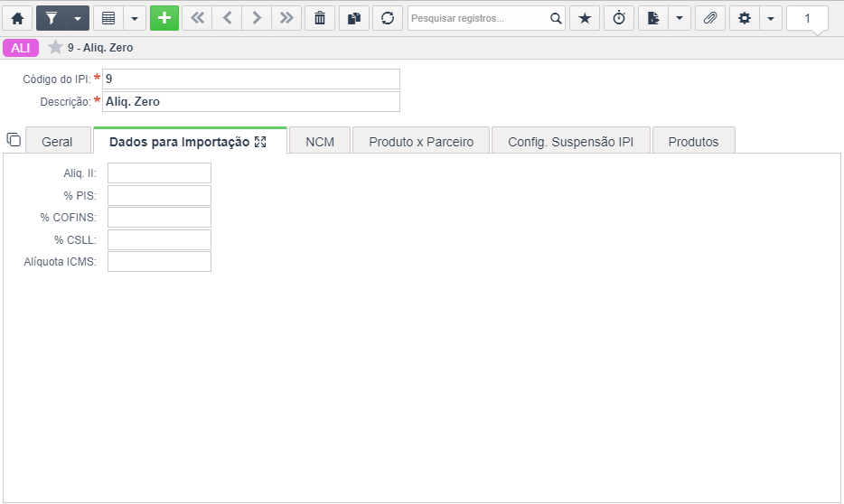The width and height of the screenshot is (844, 504).
Task: Jump to the first record
Action: point(198,18)
